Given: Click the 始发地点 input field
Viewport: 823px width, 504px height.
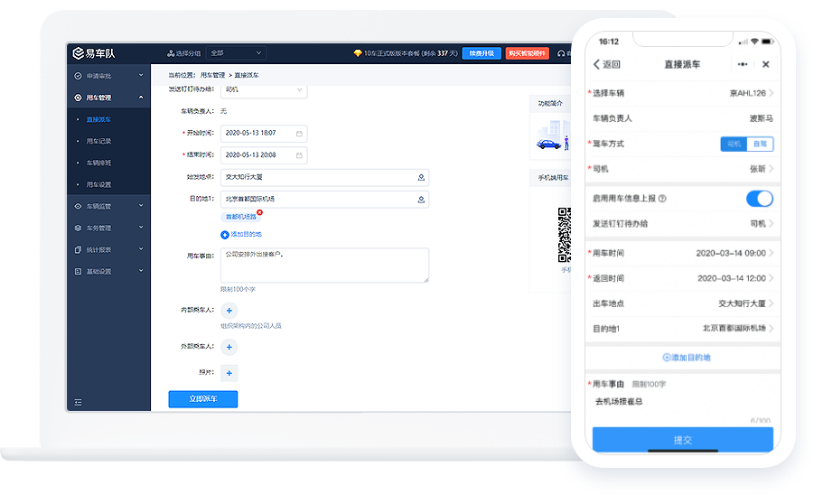Looking at the screenshot, I should (324, 177).
